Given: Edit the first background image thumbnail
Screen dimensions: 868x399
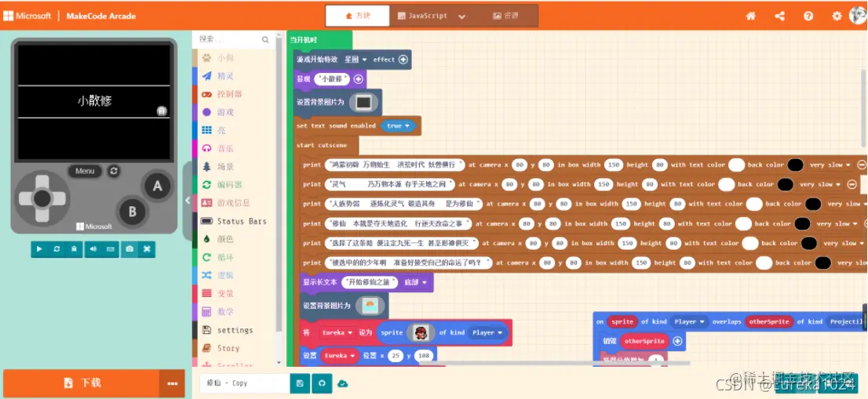Looking at the screenshot, I should [x=363, y=102].
